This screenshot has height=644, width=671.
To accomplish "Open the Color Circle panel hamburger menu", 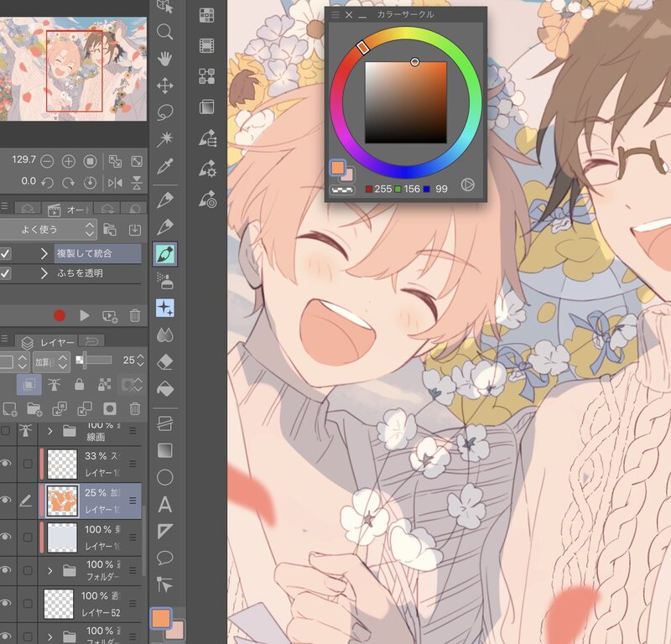I will [x=335, y=14].
